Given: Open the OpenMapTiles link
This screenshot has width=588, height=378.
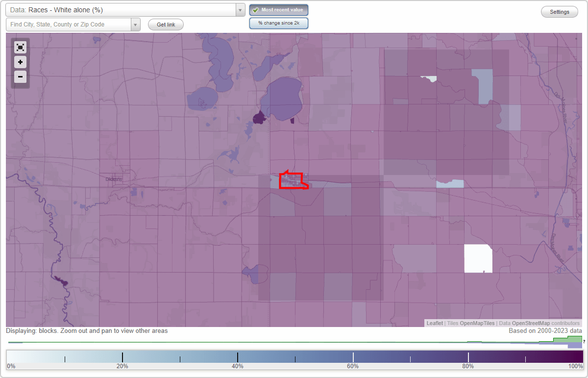Looking at the screenshot, I should coord(477,323).
